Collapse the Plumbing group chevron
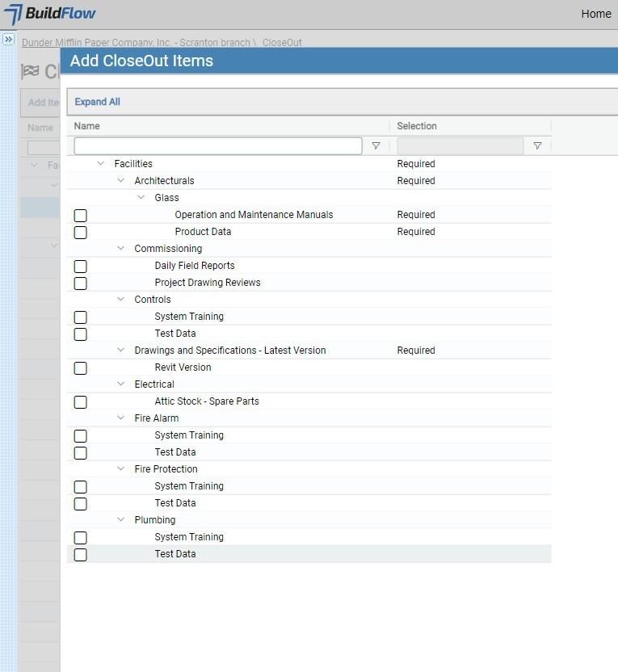Screen dimensions: 618x672 coord(121,519)
